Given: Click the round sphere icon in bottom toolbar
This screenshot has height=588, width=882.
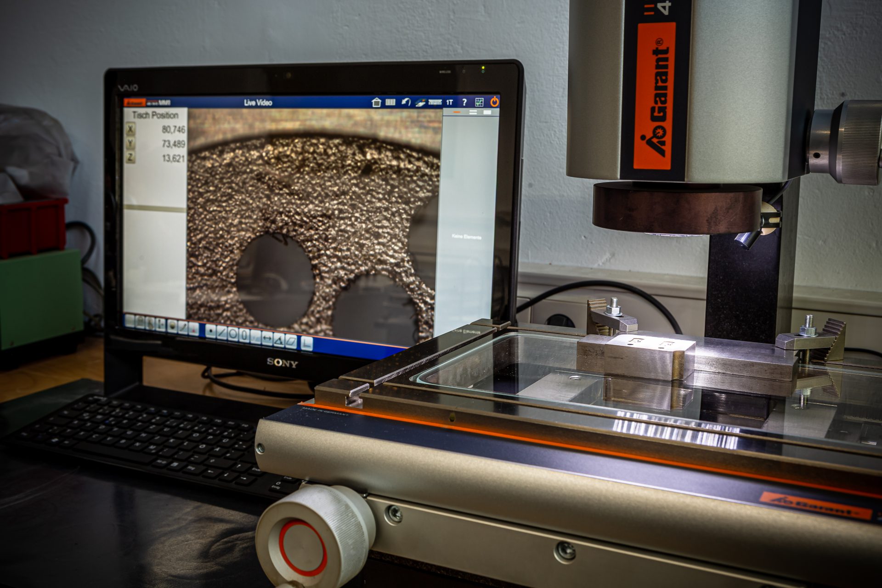Looking at the screenshot, I should click(x=172, y=326).
